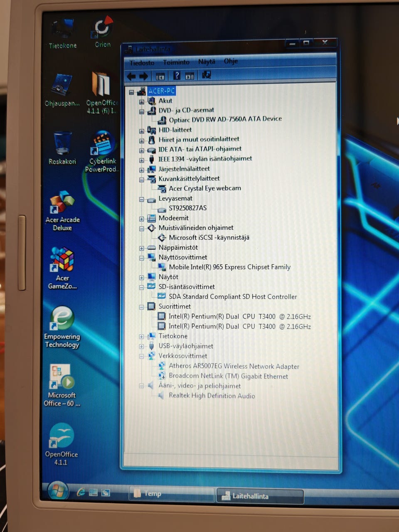Select the Roskakori recycle bin icon

pyautogui.click(x=62, y=148)
